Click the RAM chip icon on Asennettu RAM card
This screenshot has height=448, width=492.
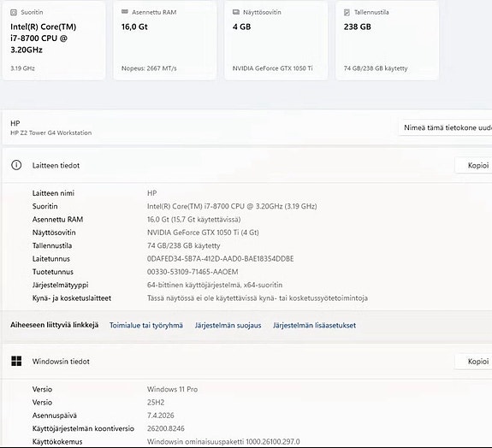click(125, 12)
